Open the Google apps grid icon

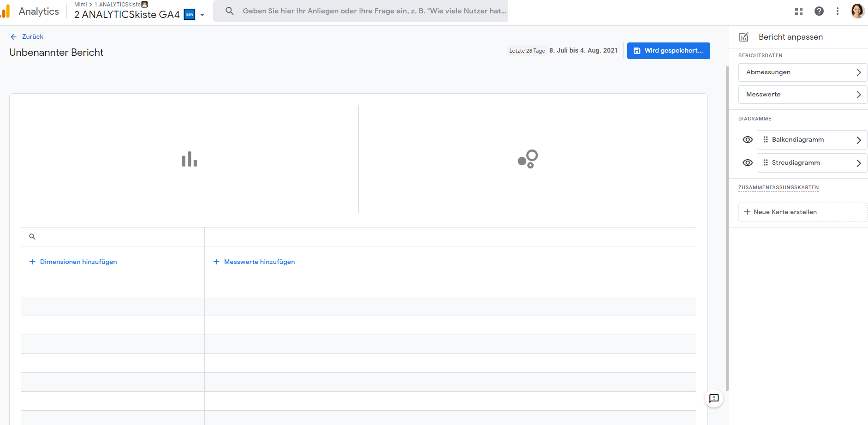click(x=799, y=12)
